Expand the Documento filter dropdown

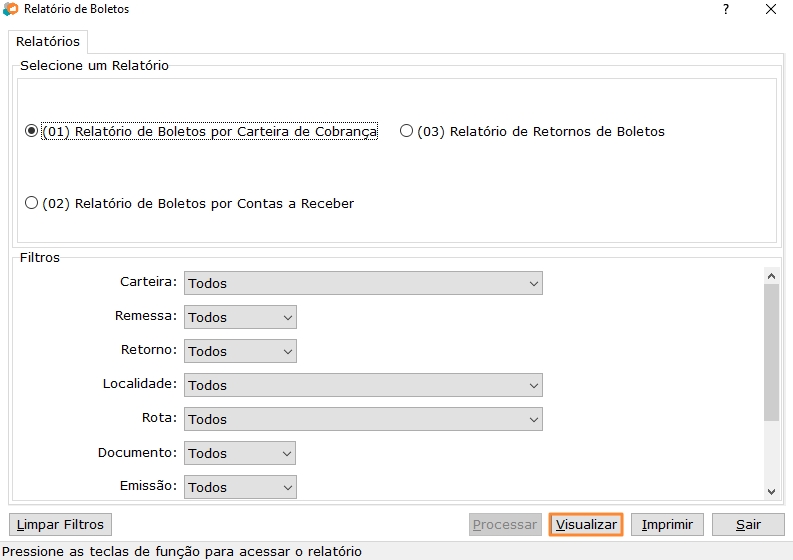240,453
